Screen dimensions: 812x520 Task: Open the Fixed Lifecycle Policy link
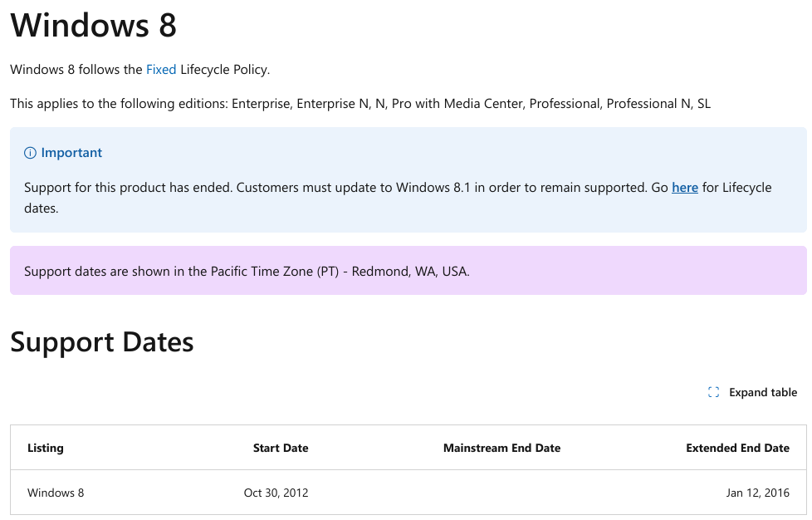point(161,70)
